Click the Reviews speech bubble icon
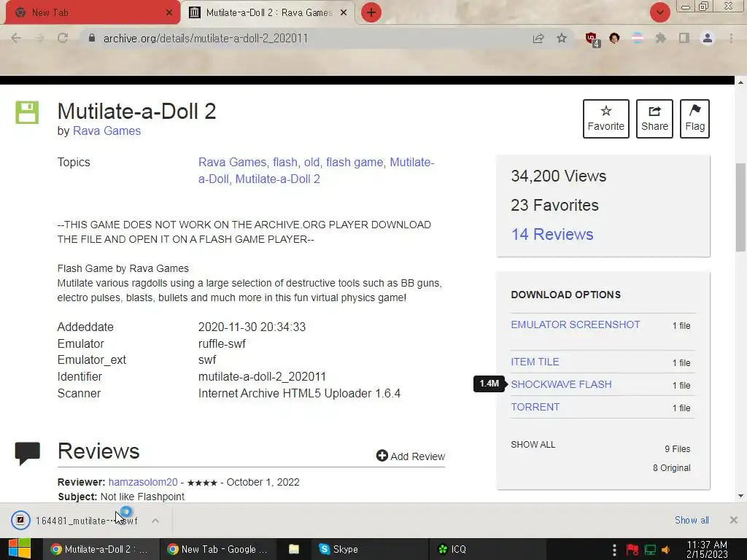The width and height of the screenshot is (747, 560). coord(27,454)
